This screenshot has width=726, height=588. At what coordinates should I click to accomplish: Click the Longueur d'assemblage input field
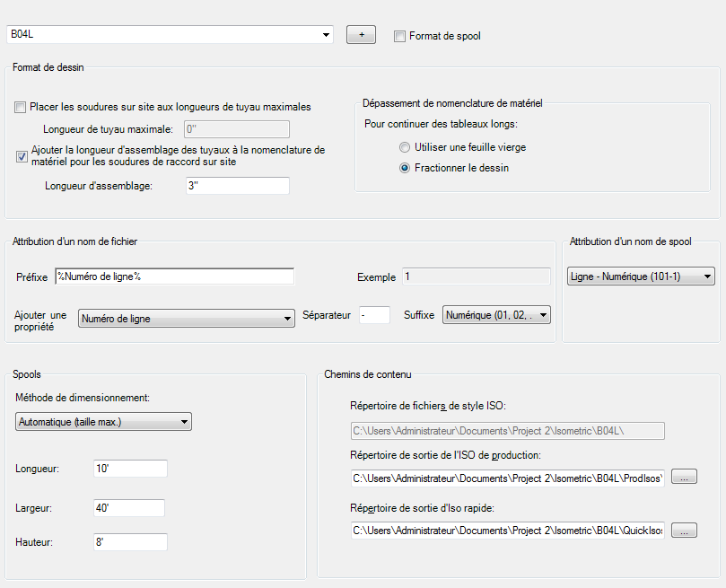[237, 186]
